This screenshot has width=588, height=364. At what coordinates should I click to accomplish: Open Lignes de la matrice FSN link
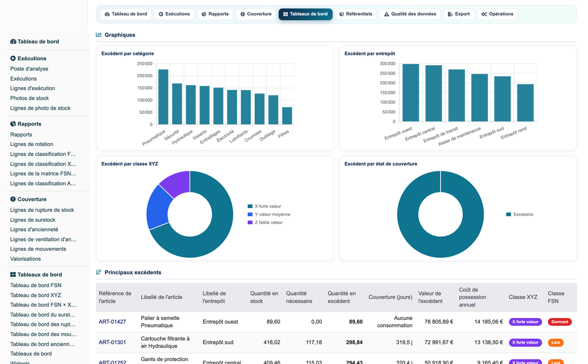point(43,174)
